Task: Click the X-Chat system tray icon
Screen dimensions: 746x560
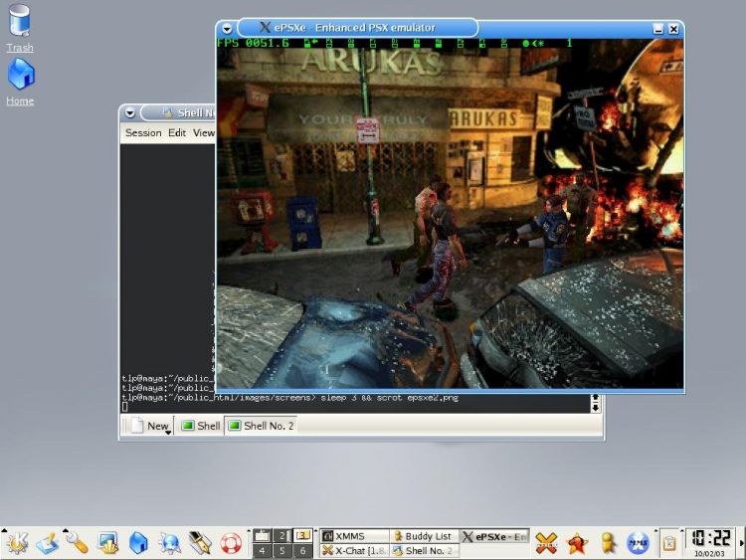Action: tap(546, 543)
